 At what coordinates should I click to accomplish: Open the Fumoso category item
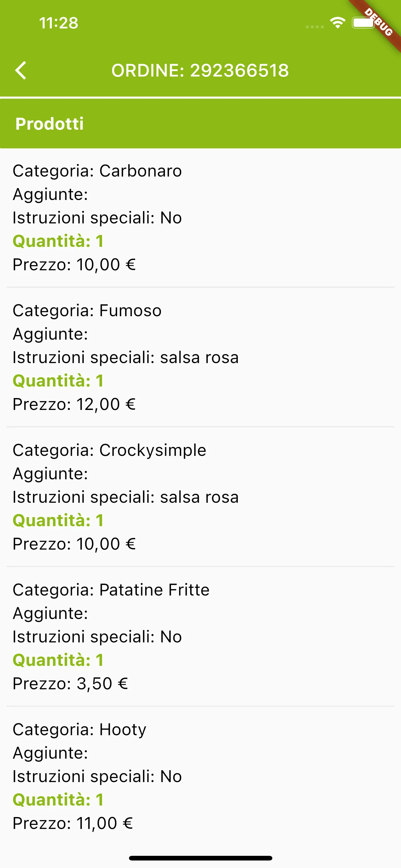(200, 357)
